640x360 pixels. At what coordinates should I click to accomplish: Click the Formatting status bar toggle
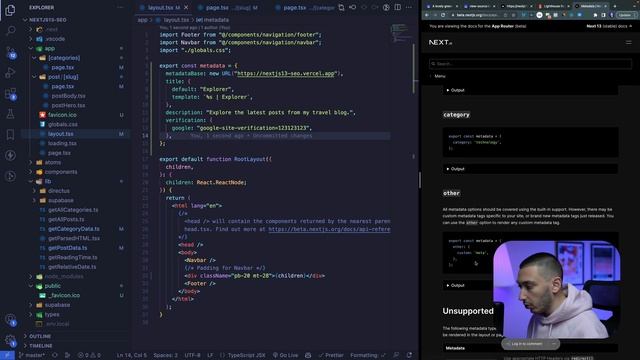(x=367, y=356)
